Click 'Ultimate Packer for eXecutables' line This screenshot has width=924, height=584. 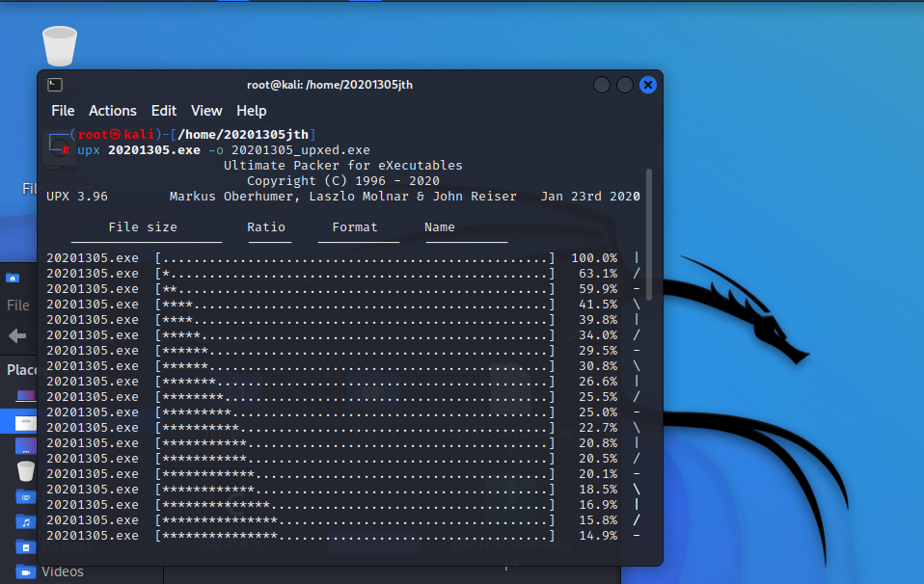point(343,166)
